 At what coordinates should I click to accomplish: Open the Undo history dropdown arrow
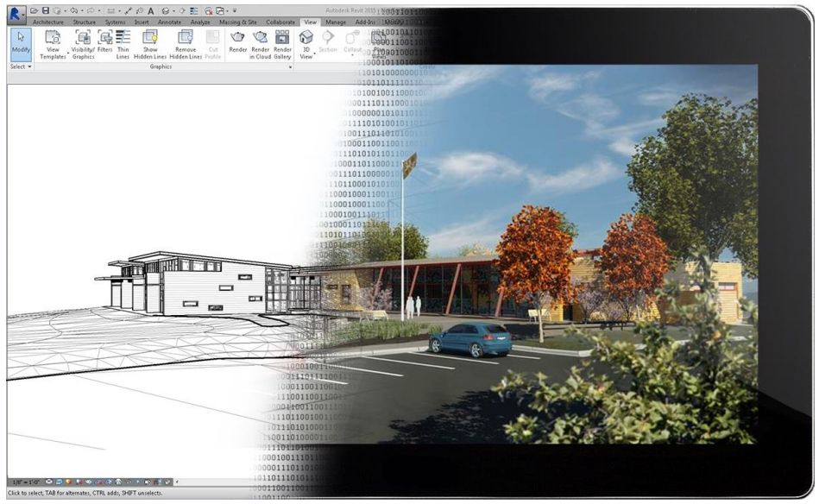click(81, 11)
